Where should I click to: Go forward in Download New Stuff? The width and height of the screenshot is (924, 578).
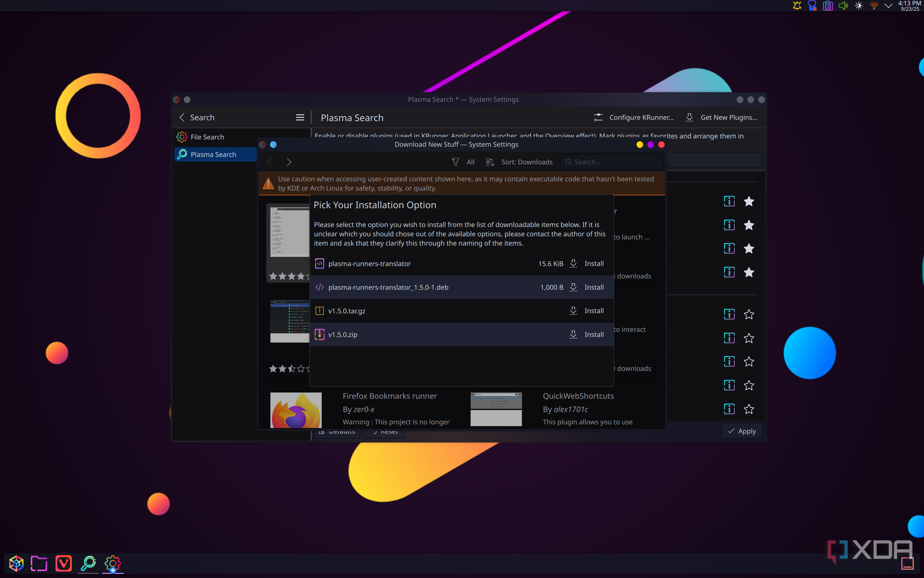pos(289,162)
